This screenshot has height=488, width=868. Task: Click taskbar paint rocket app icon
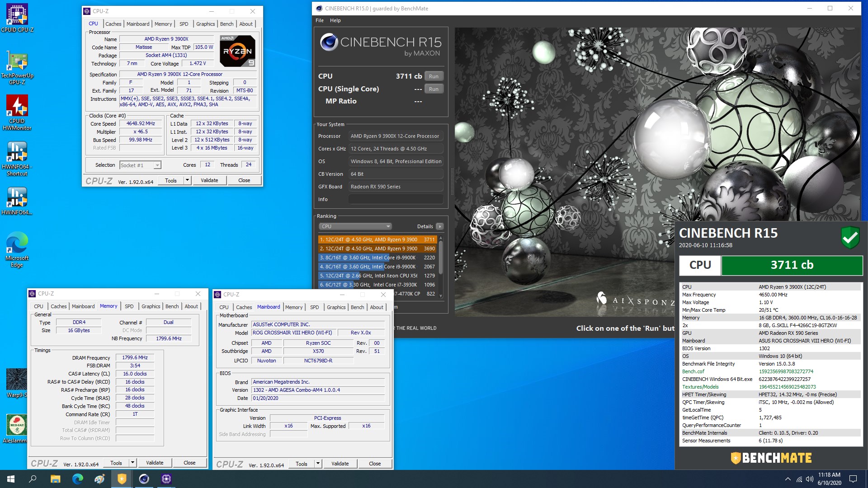coord(99,479)
